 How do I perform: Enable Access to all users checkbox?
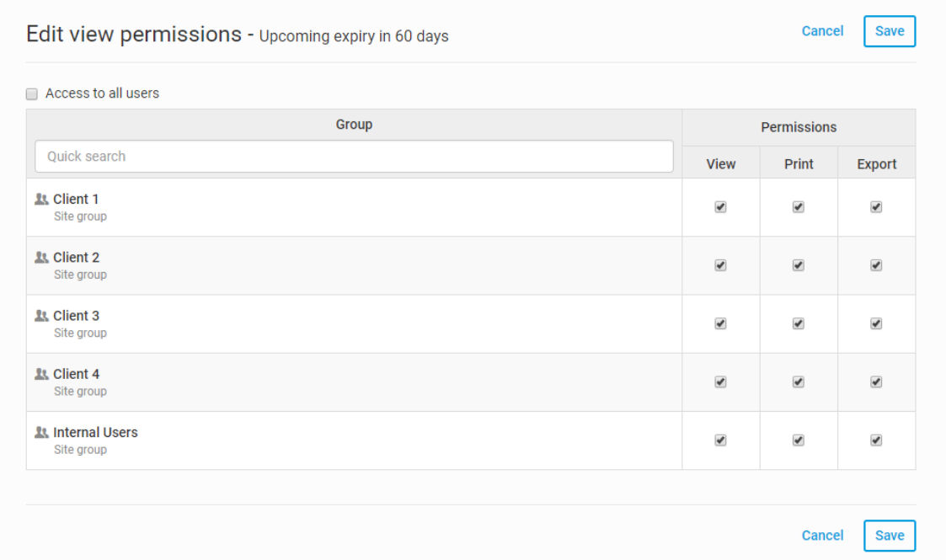coord(32,93)
